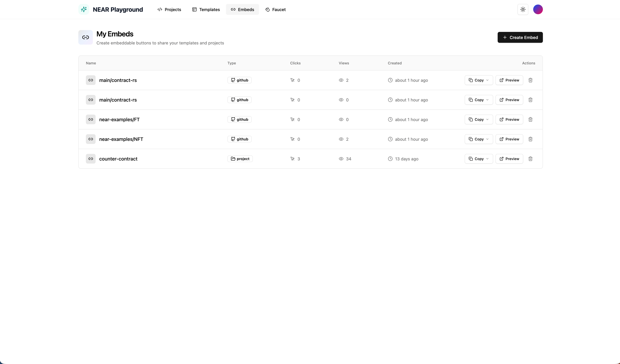Click the My Embeds heading

coord(115,34)
